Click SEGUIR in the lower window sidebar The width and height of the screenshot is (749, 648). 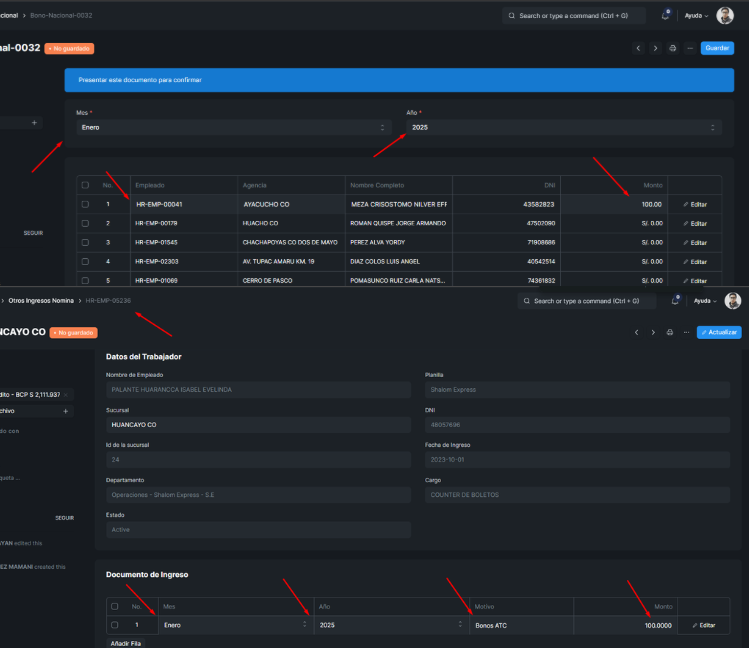pos(64,518)
